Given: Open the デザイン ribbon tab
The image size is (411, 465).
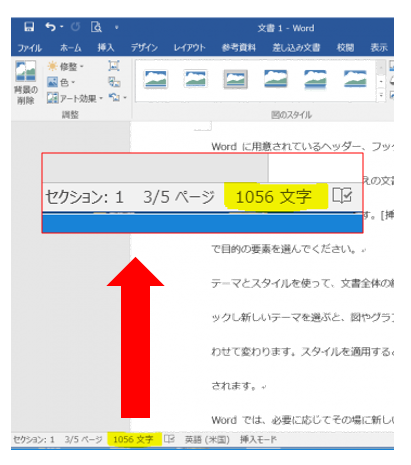Looking at the screenshot, I should coord(144,48).
